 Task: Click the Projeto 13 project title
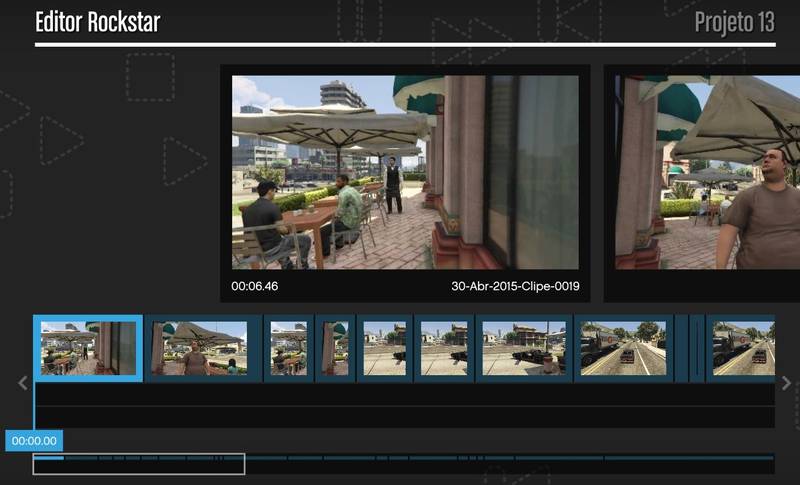pyautogui.click(x=735, y=22)
